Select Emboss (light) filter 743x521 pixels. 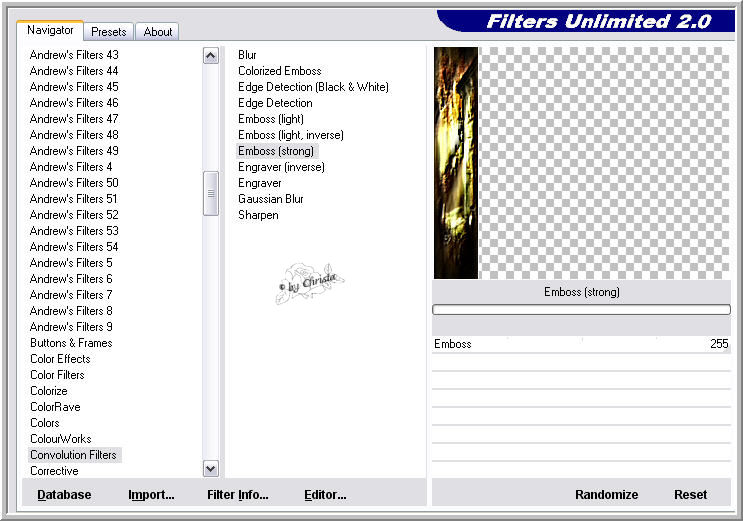point(271,119)
